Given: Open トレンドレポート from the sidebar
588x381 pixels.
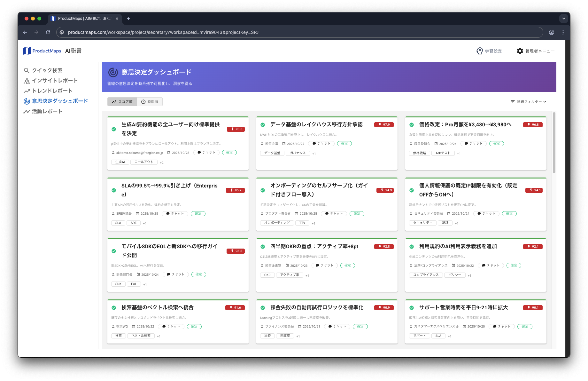Looking at the screenshot, I should click(x=27, y=91).
